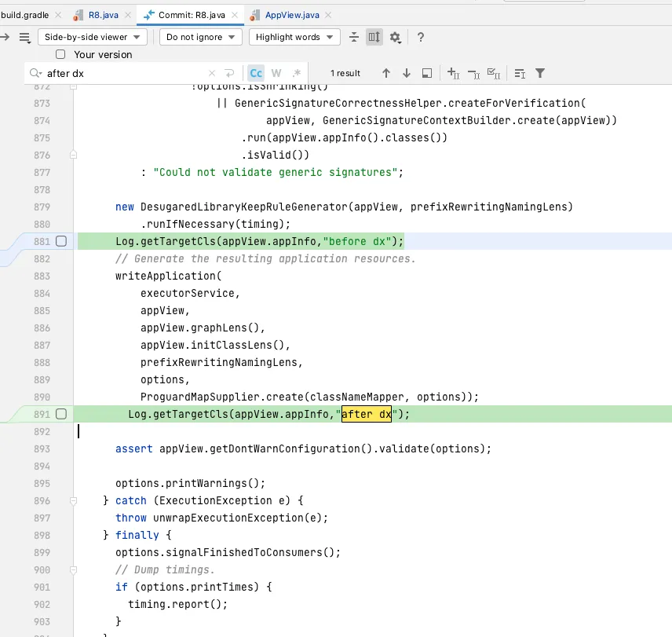Viewport: 672px width, 637px height.
Task: Clear the search field text
Action: coord(211,73)
